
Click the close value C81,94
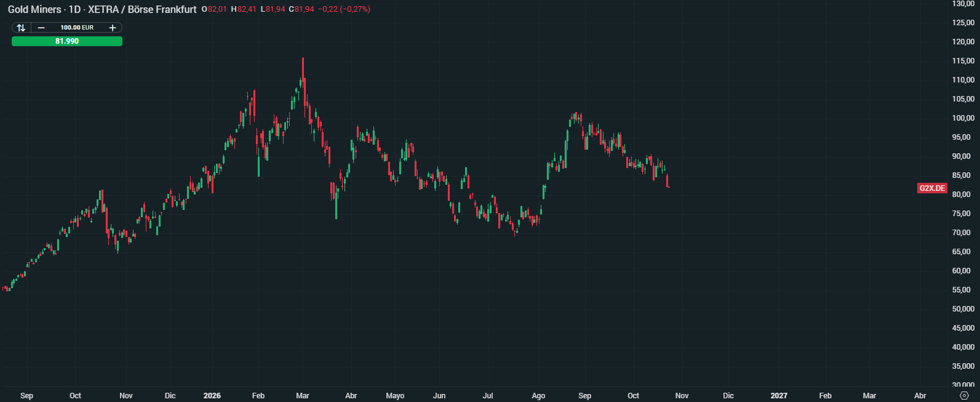pyautogui.click(x=301, y=9)
